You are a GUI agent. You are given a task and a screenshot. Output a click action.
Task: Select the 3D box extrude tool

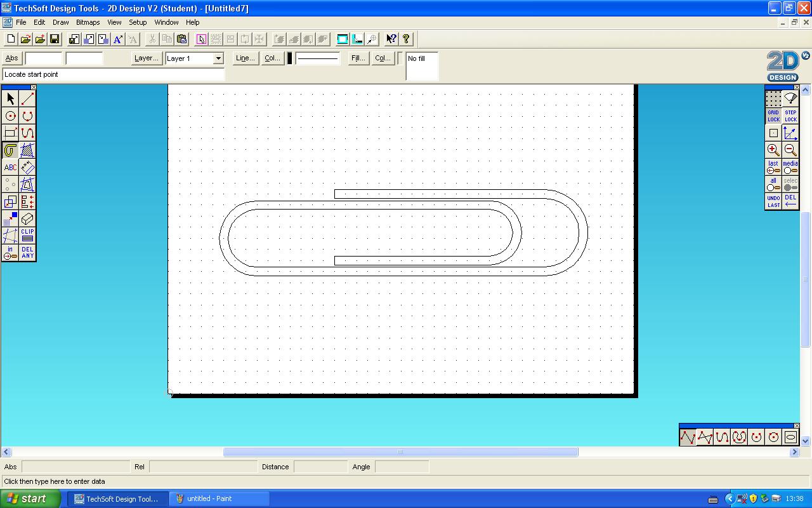tap(27, 218)
